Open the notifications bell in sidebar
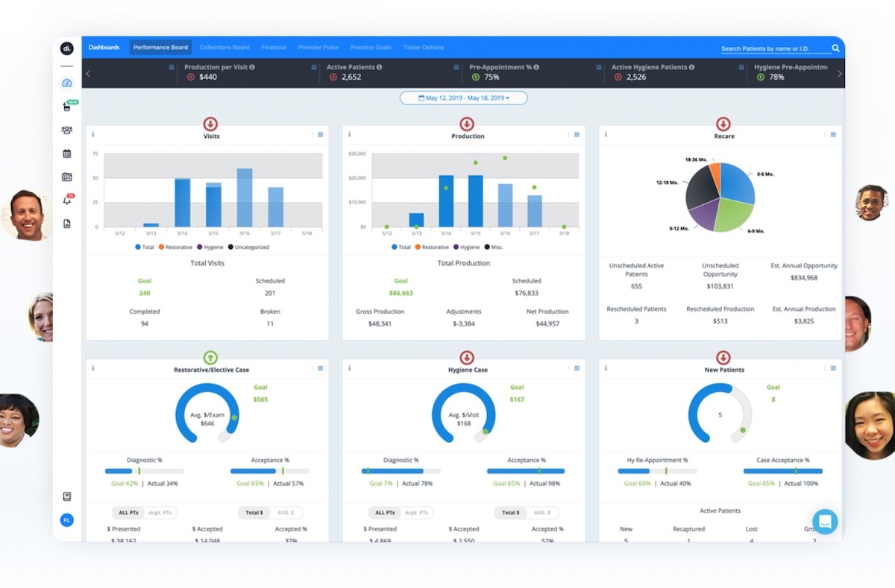895x588 pixels. pos(66,200)
